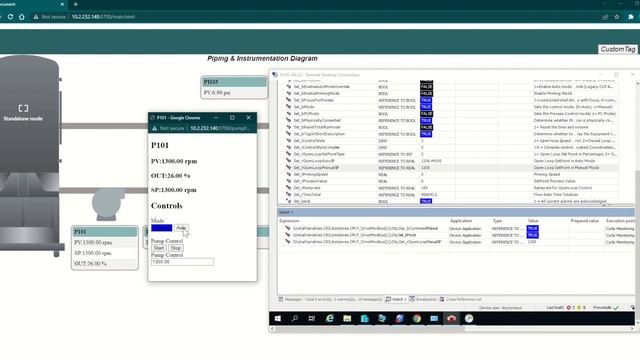
Task: Open the Messages tab
Action: [x=331, y=299]
